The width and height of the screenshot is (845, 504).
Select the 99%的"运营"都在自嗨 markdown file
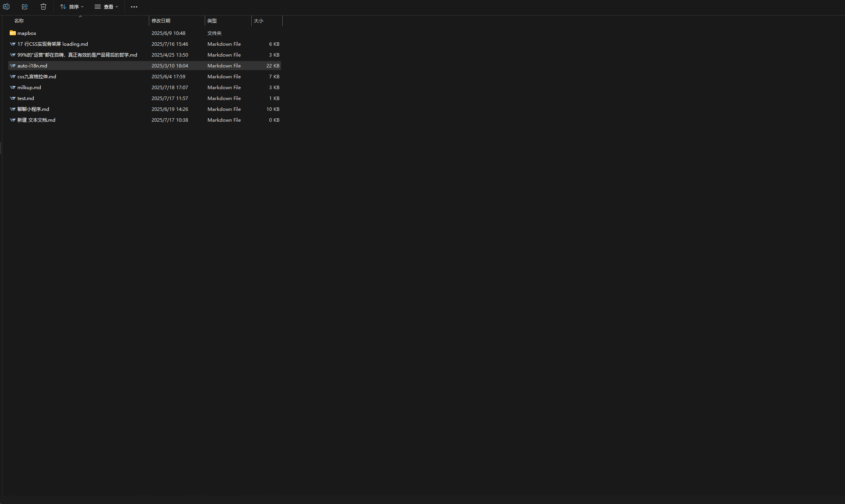[77, 55]
